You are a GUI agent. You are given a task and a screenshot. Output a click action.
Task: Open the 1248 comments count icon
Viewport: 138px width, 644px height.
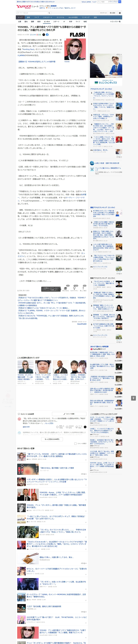pos(33,35)
